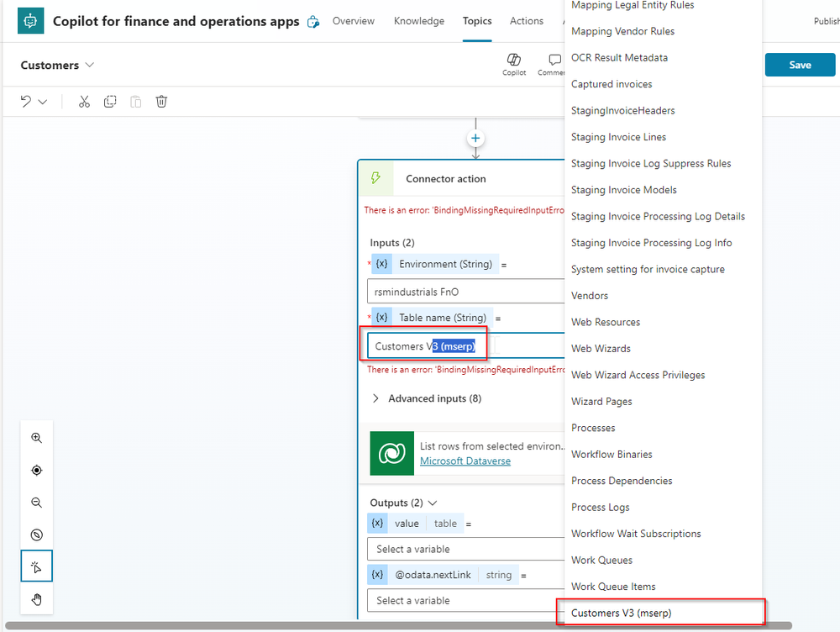Click the minimap toggle icon

pyautogui.click(x=36, y=535)
